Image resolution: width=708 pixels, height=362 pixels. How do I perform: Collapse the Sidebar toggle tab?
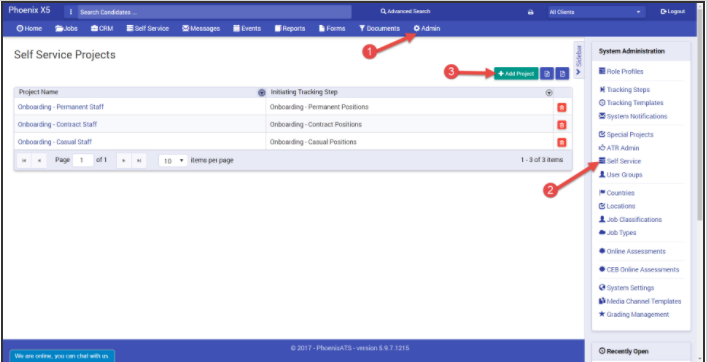[x=579, y=60]
